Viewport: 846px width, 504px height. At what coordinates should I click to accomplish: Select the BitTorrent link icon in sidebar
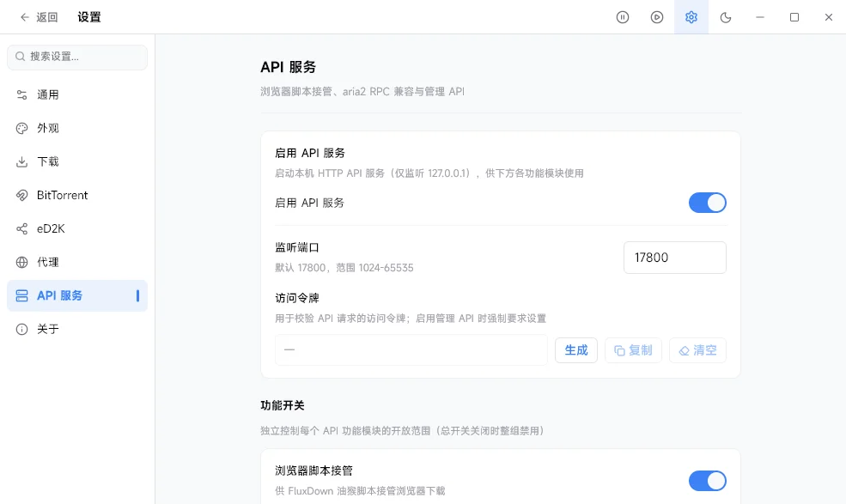pyautogui.click(x=21, y=196)
